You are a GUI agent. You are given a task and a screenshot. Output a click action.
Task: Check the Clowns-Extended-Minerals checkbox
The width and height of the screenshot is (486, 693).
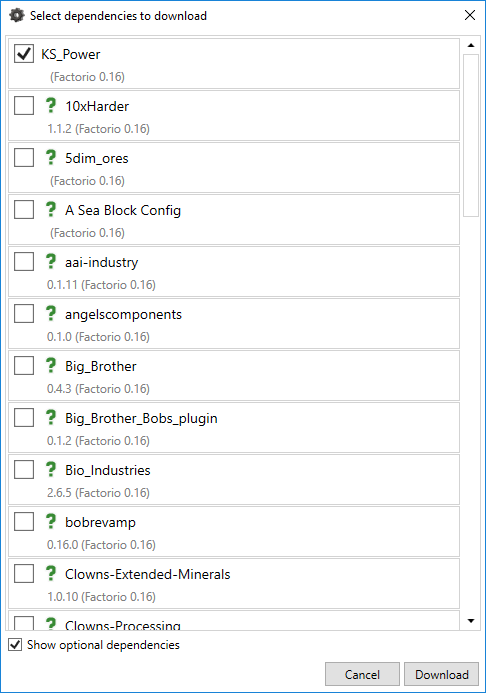click(24, 573)
